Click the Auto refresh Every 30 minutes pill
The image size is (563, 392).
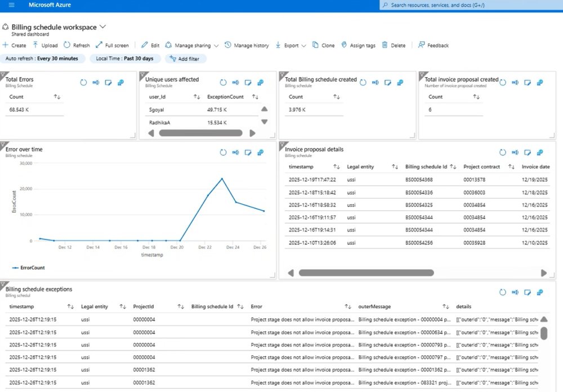(x=43, y=58)
